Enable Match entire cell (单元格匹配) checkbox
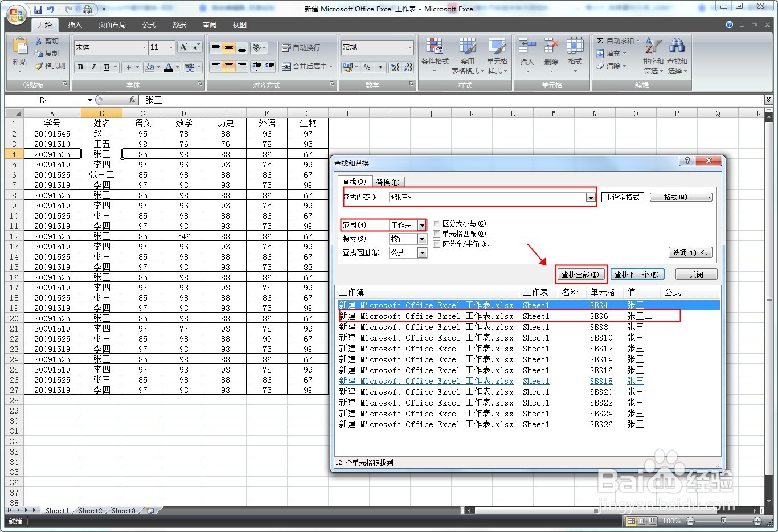 pyautogui.click(x=437, y=234)
